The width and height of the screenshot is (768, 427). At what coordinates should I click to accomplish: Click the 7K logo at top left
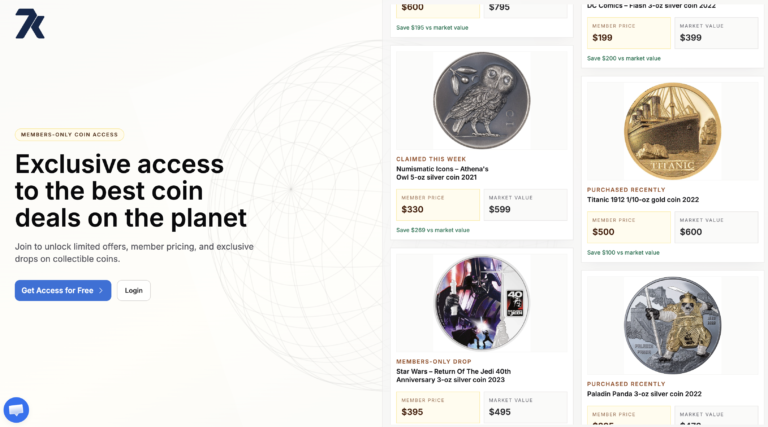(30, 23)
